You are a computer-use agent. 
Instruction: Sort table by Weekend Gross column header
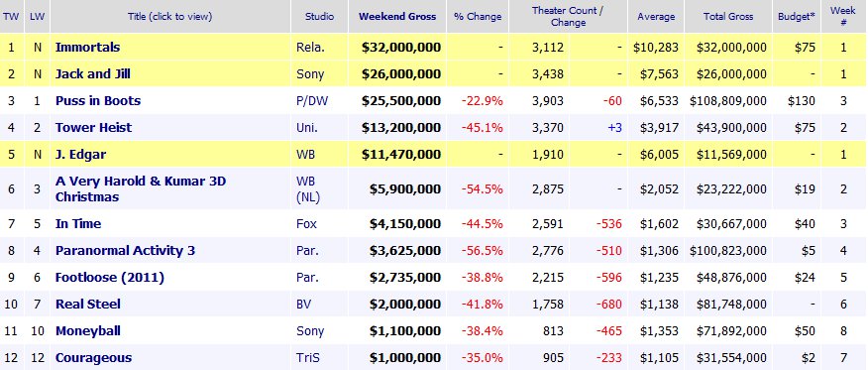pyautogui.click(x=397, y=17)
